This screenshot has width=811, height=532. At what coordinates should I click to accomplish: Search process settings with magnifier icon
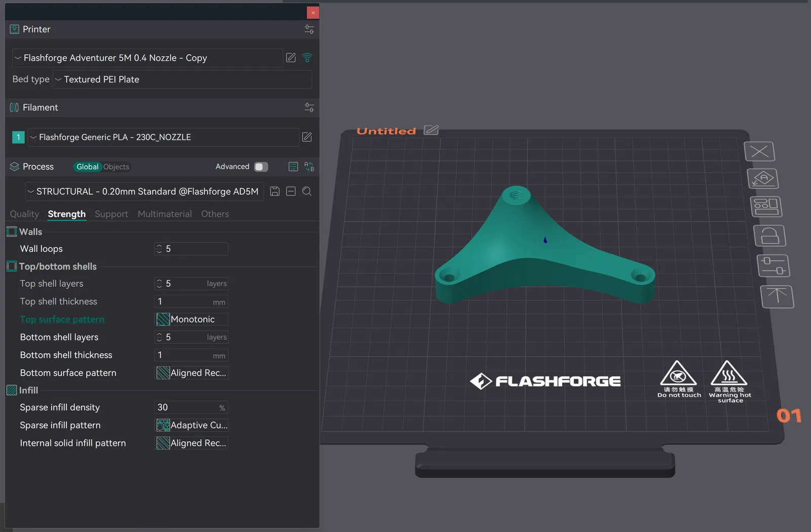pos(307,191)
